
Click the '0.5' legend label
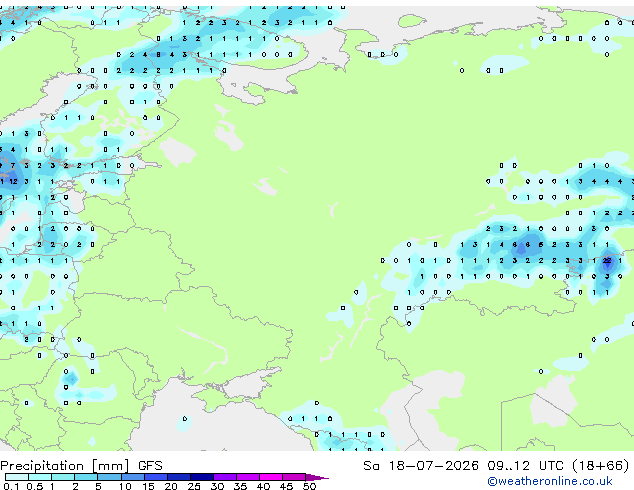(34, 486)
